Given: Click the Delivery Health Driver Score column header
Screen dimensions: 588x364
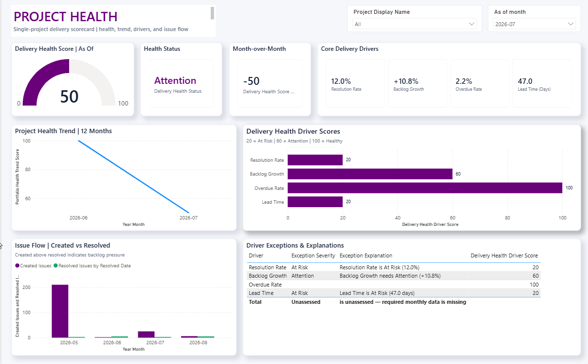Looking at the screenshot, I should 504,255.
